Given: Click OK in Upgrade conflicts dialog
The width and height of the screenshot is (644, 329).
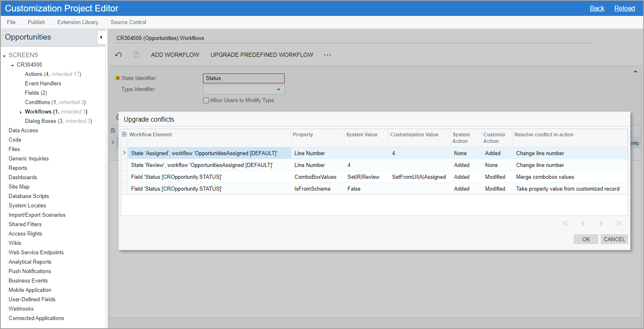Looking at the screenshot, I should [x=586, y=239].
